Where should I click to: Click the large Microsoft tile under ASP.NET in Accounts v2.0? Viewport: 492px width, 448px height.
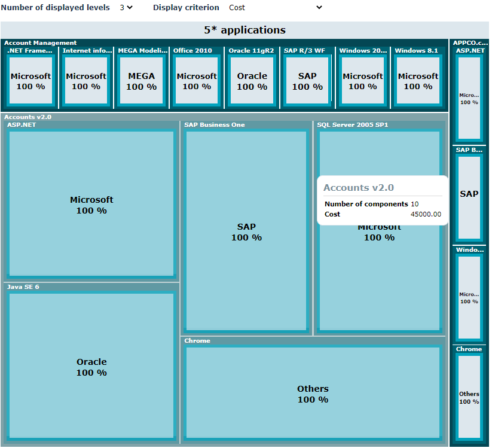[91, 205]
